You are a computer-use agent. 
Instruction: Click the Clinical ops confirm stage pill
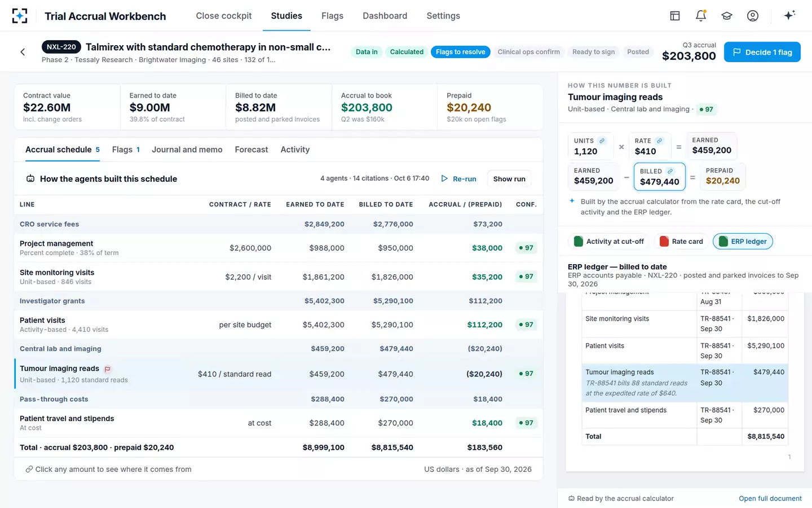coord(528,52)
